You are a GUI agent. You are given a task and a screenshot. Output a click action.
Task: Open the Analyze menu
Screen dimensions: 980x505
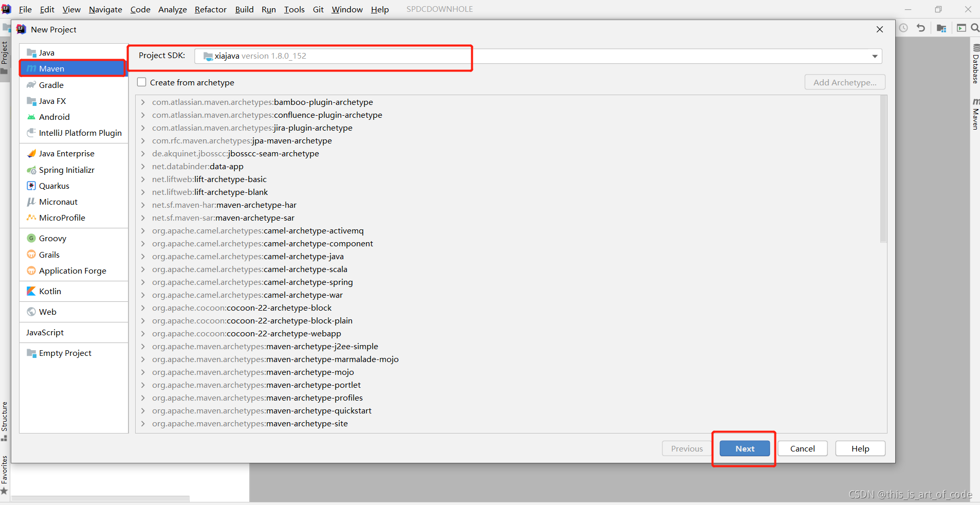coord(173,9)
